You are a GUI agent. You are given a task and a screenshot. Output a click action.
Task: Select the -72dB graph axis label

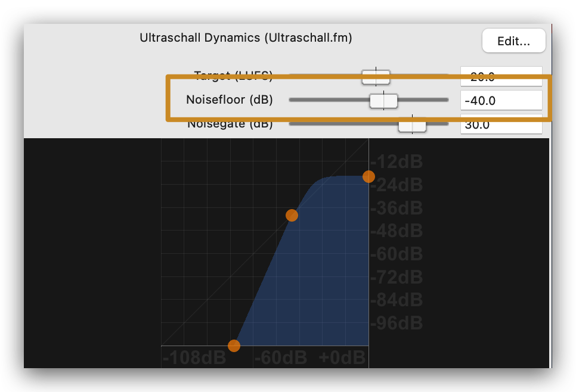[x=397, y=277]
